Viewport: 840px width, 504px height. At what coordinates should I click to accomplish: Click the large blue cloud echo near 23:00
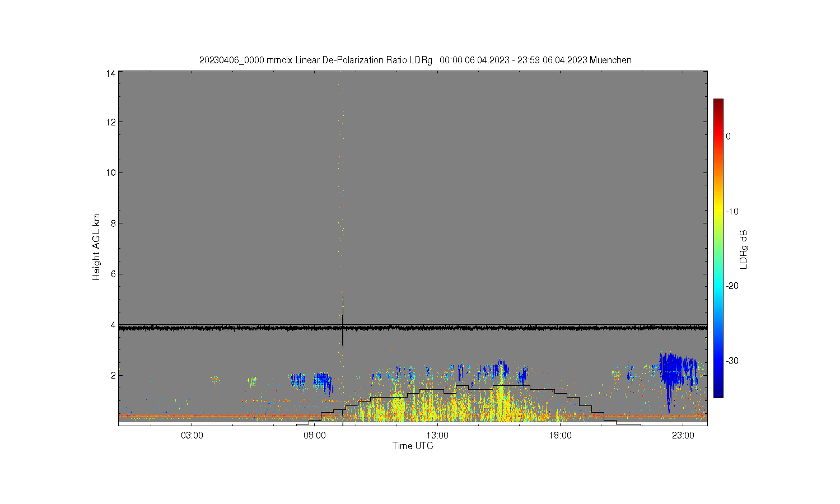click(x=679, y=371)
